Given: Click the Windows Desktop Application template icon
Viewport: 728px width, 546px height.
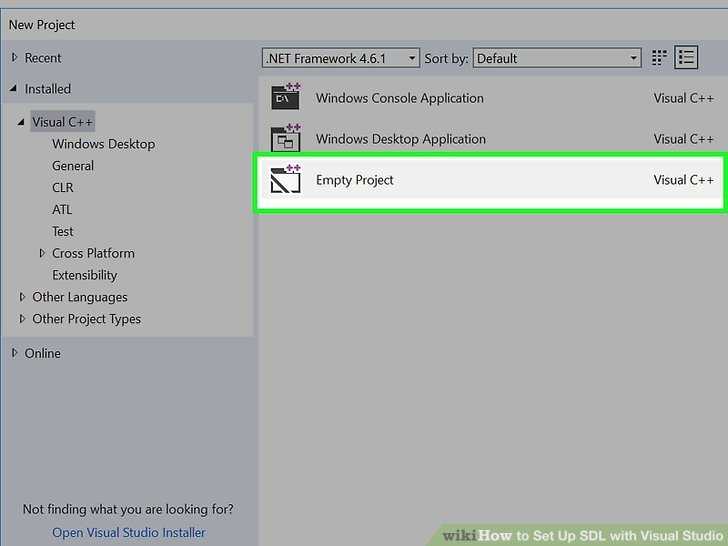Looking at the screenshot, I should (286, 138).
